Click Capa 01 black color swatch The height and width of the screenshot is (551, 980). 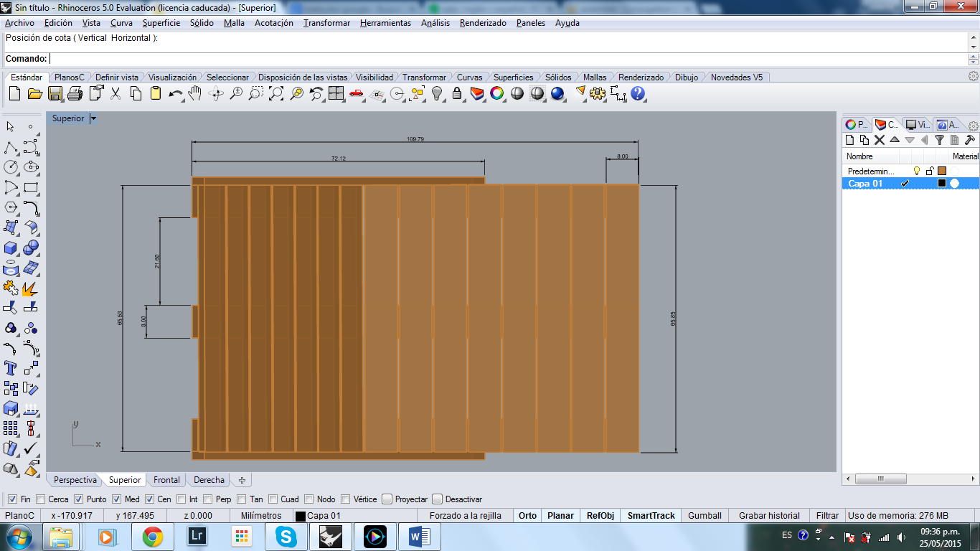942,184
